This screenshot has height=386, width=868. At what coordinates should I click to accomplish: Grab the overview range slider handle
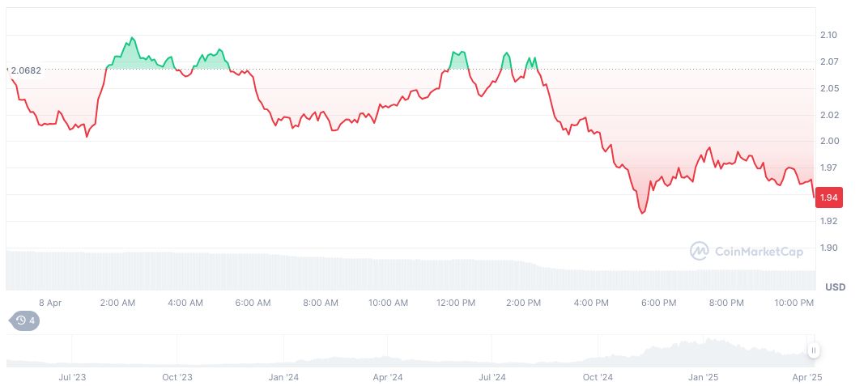pos(813,350)
